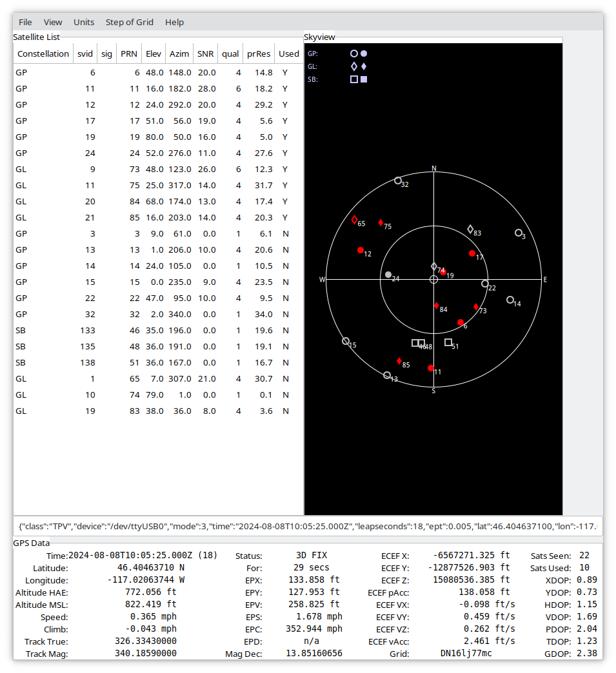Click the filled square SB legend symbol

[x=364, y=79]
